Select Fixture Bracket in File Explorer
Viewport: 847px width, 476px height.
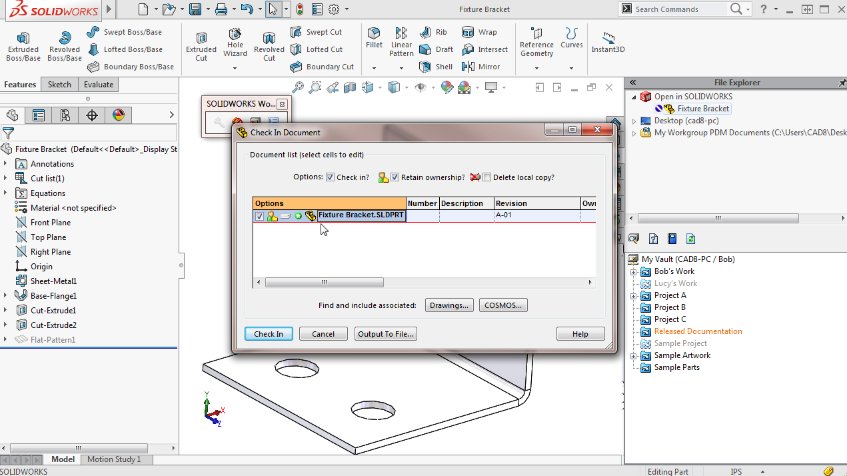pyautogui.click(x=703, y=109)
